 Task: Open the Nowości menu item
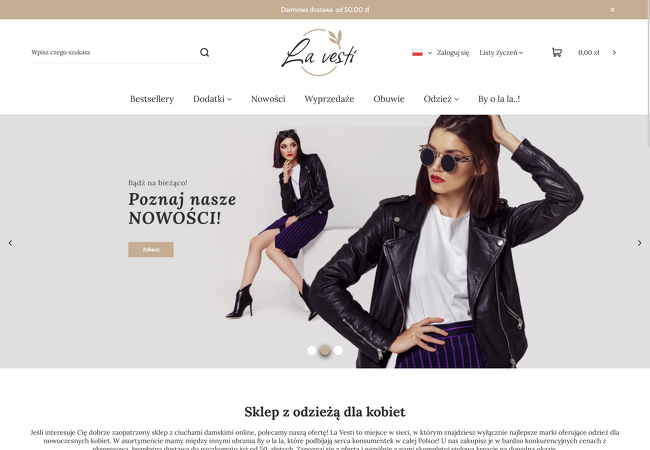[268, 99]
